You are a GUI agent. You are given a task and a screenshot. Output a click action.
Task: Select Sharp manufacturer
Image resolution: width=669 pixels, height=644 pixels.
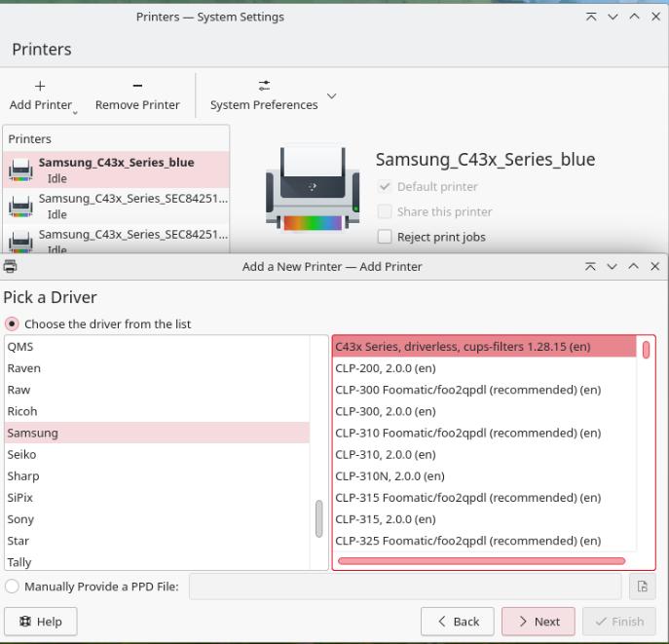[157, 475]
